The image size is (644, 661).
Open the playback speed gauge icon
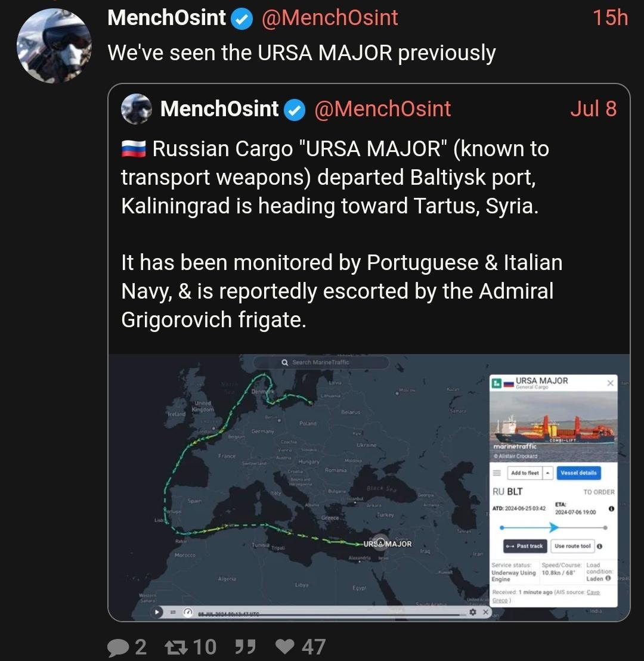pyautogui.click(x=188, y=612)
